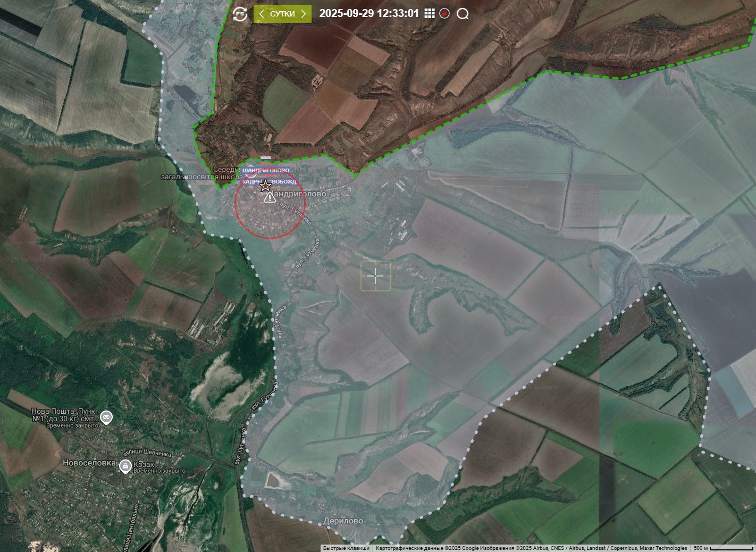Screen dimensions: 756x552
Task: Click the date and time 2025-09-29 12:33:01
Action: (369, 13)
